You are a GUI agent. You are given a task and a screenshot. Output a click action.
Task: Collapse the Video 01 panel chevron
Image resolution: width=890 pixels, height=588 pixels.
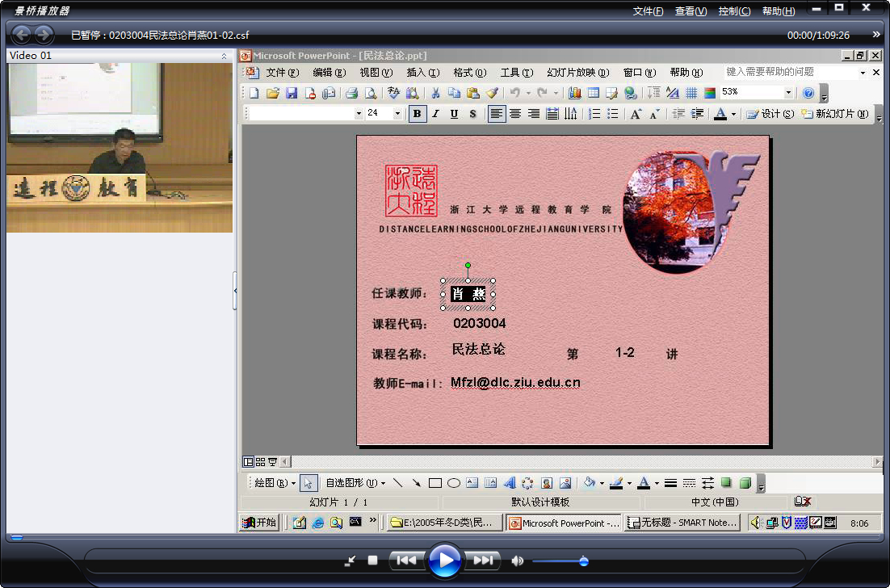224,56
